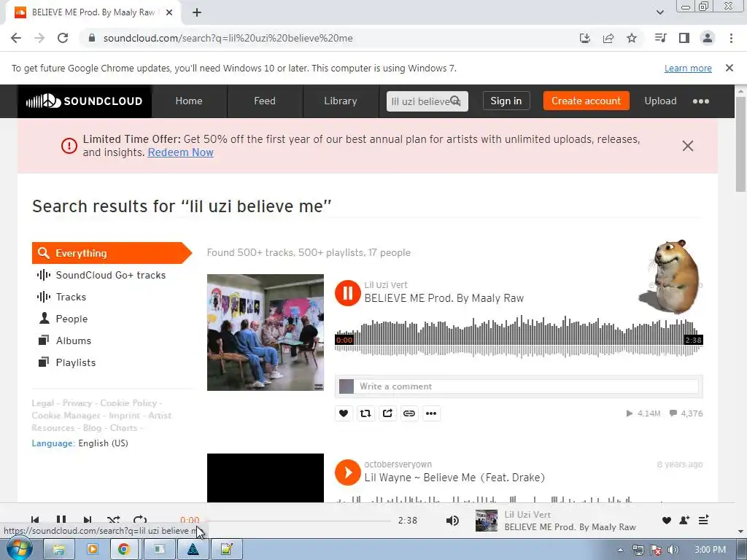Click the Create account button
The width and height of the screenshot is (747, 560).
[586, 101]
